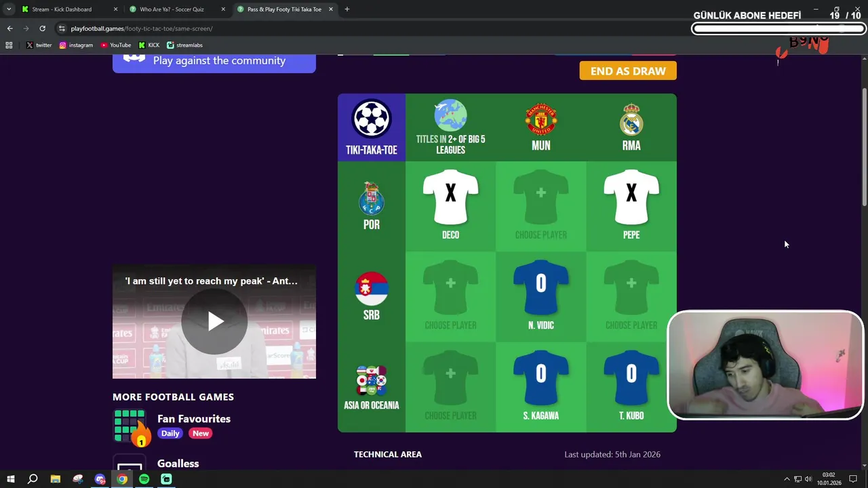Open the instagram bookmark
This screenshot has height=488, width=868.
(76, 45)
